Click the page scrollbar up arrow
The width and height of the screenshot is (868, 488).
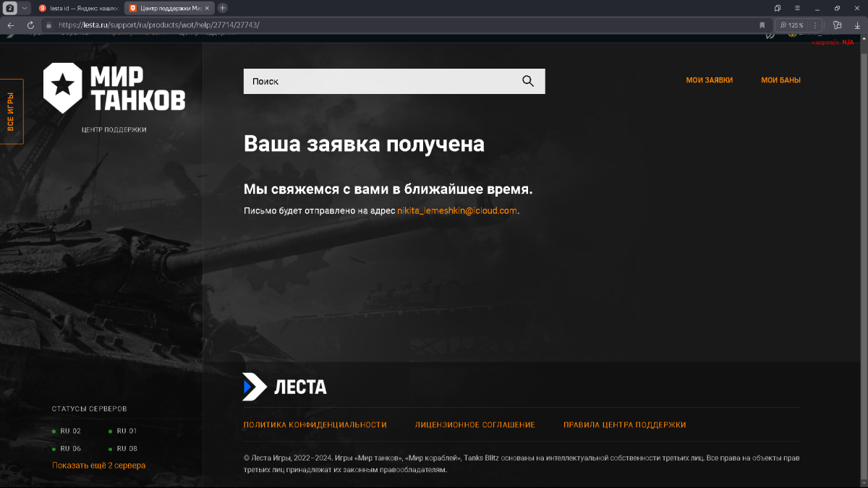pyautogui.click(x=863, y=38)
